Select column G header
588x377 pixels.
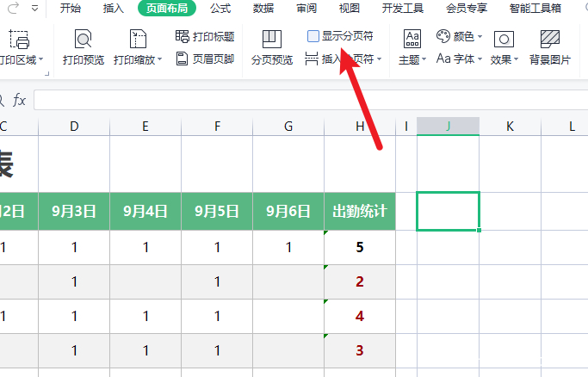tap(288, 127)
